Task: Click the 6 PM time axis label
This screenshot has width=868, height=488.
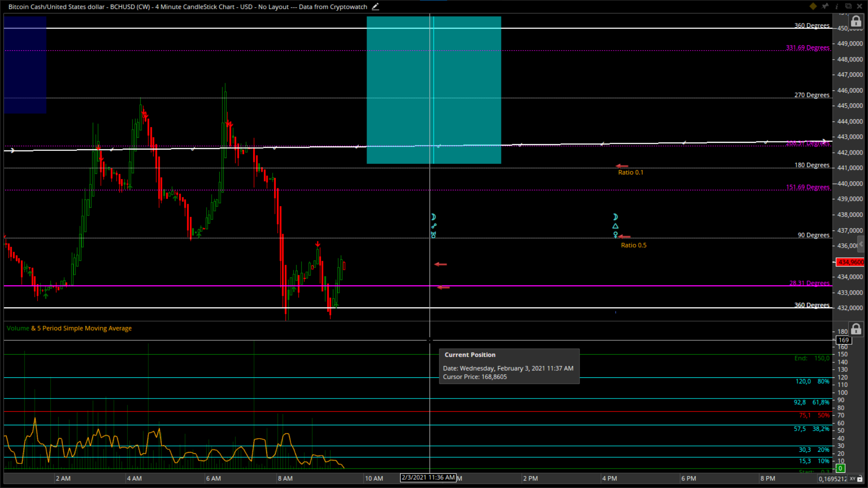Action: (x=689, y=479)
